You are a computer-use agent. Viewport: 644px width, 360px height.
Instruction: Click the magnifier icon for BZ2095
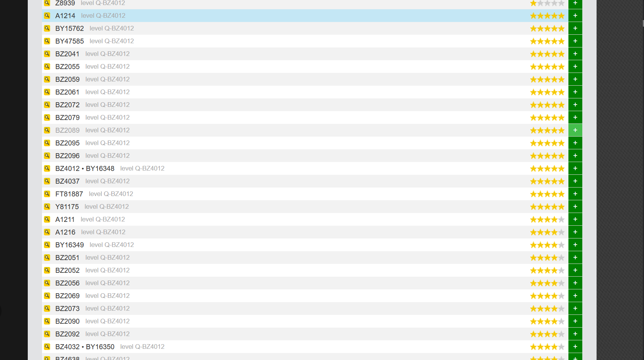(x=47, y=143)
